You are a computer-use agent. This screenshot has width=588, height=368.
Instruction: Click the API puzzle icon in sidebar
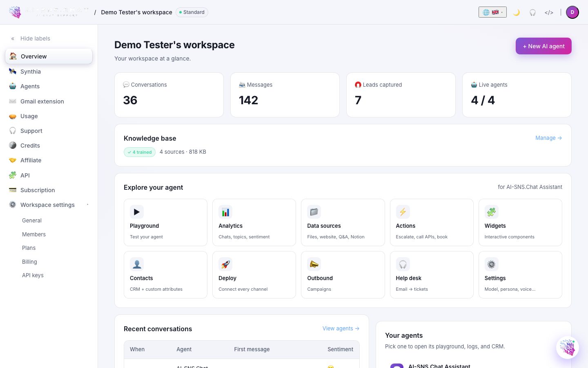(x=13, y=175)
